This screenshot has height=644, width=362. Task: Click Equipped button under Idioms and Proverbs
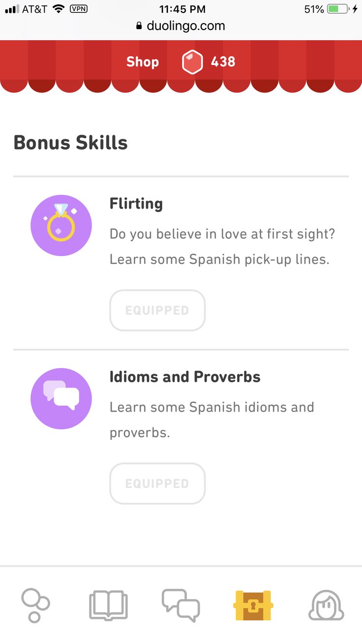[157, 483]
